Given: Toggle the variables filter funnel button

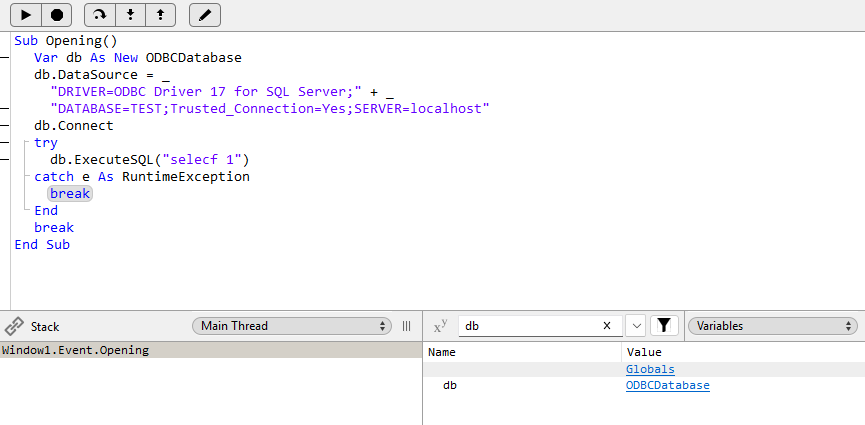Looking at the screenshot, I should point(664,325).
